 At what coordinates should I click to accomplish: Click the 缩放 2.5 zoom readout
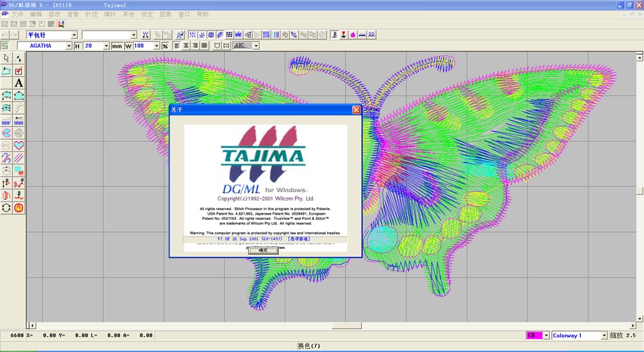pos(623,335)
